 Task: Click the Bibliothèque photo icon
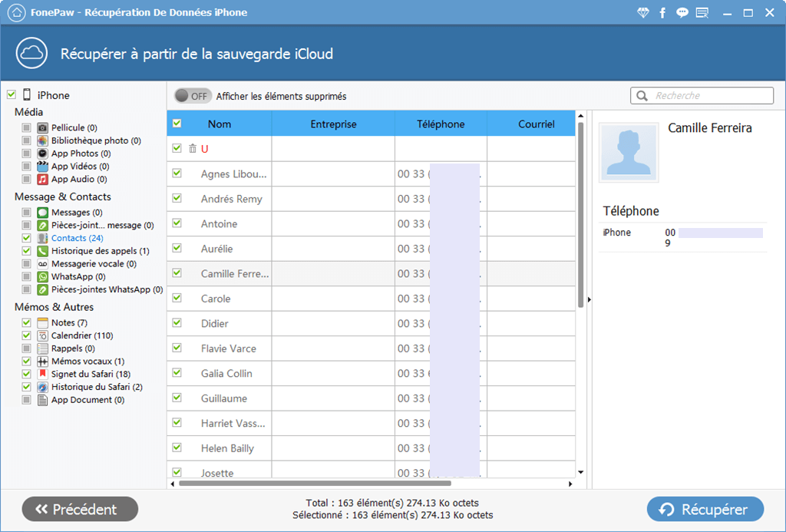[x=43, y=141]
